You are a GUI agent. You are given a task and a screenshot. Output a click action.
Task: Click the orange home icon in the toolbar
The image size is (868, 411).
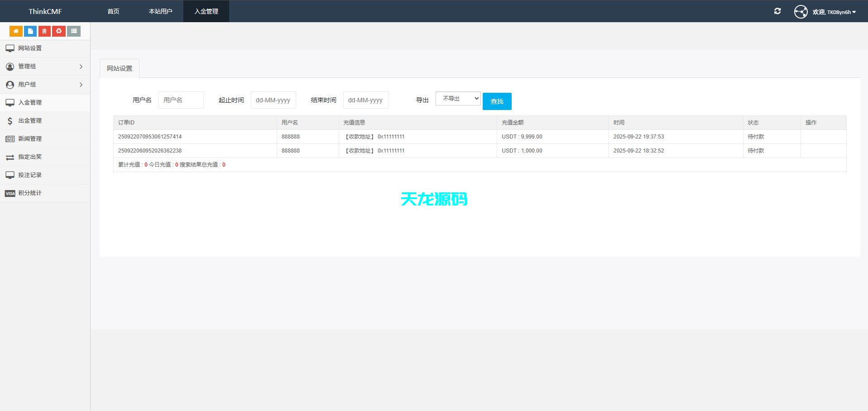point(16,31)
